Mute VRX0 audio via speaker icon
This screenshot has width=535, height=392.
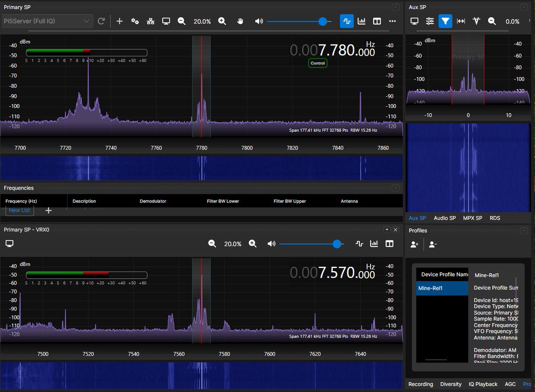tap(271, 243)
